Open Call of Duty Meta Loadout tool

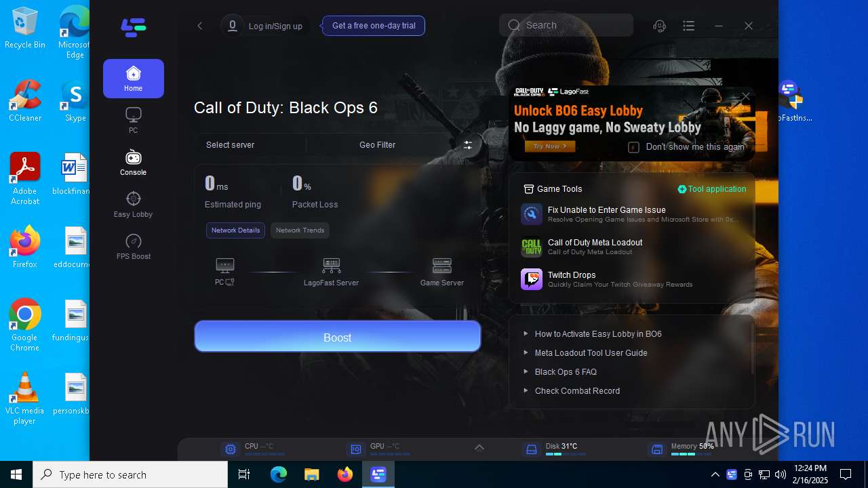[631, 247]
